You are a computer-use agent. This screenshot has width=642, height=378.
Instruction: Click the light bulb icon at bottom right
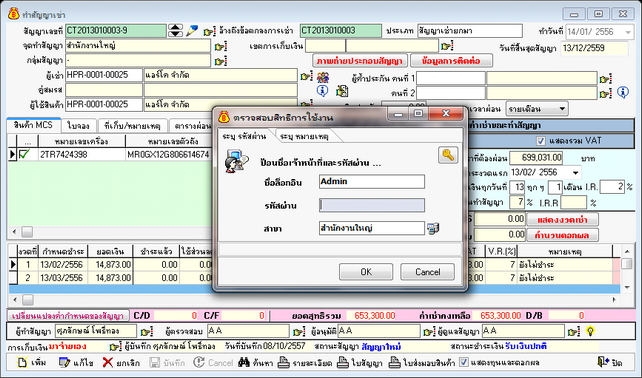590,331
